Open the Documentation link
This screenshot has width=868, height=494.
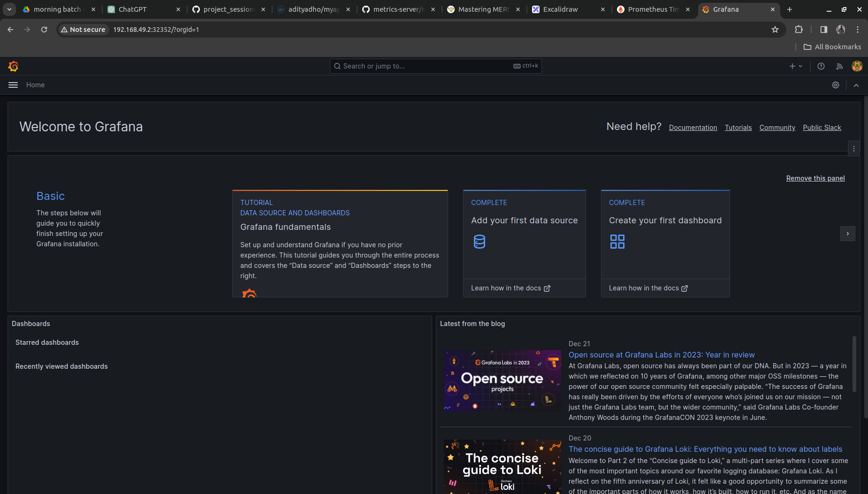[693, 128]
